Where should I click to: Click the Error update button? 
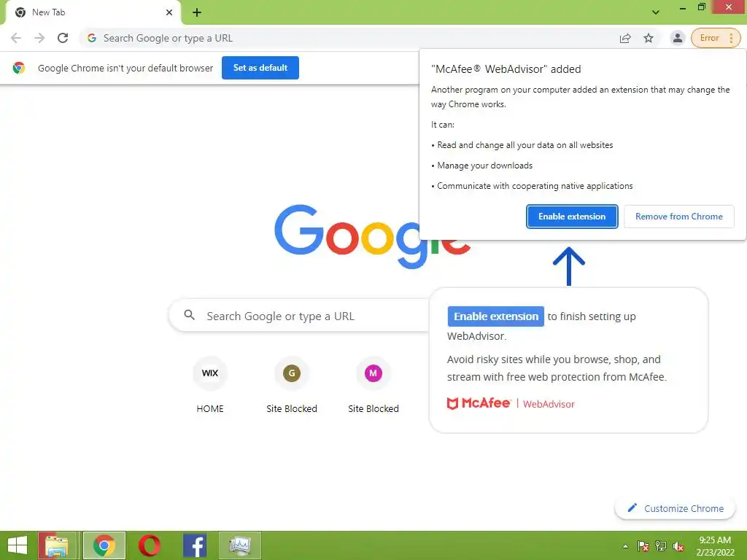click(709, 38)
